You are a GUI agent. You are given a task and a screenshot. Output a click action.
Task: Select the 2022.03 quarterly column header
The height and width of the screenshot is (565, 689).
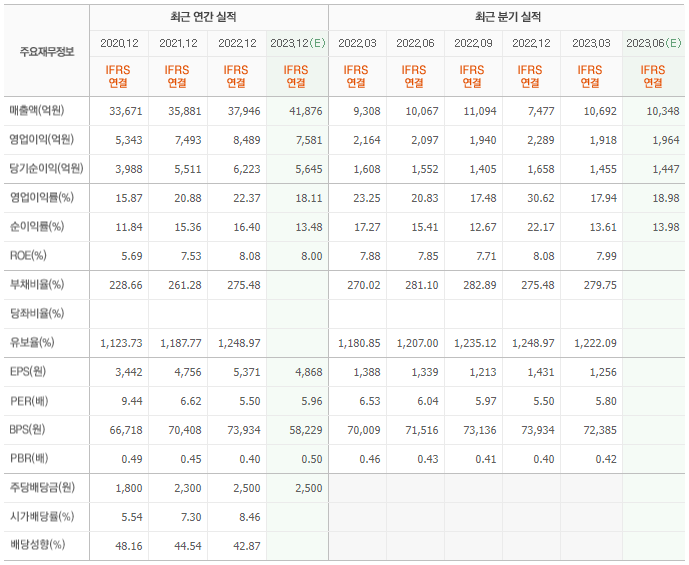tap(357, 43)
